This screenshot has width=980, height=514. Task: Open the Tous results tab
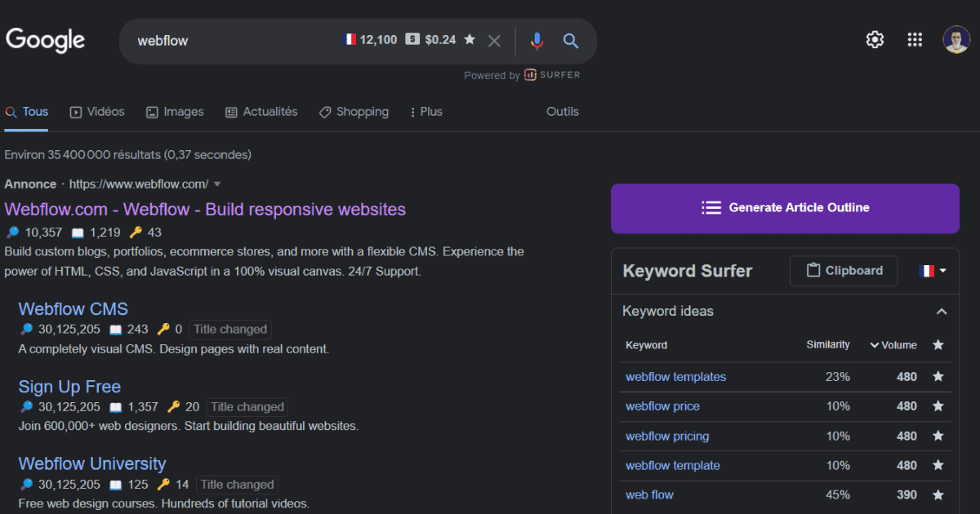[26, 112]
